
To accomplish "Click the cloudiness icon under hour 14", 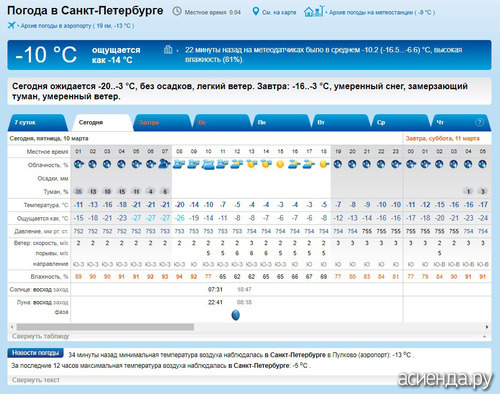I will tap(266, 164).
